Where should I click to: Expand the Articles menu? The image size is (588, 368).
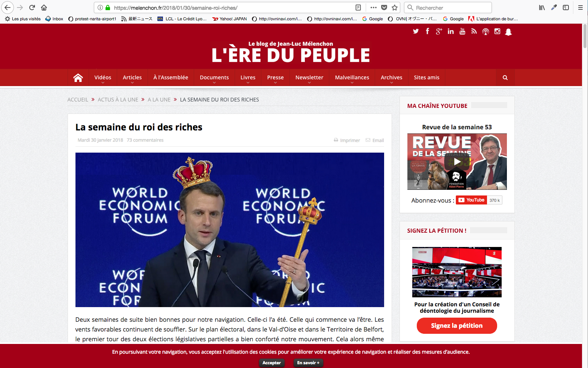[132, 77]
